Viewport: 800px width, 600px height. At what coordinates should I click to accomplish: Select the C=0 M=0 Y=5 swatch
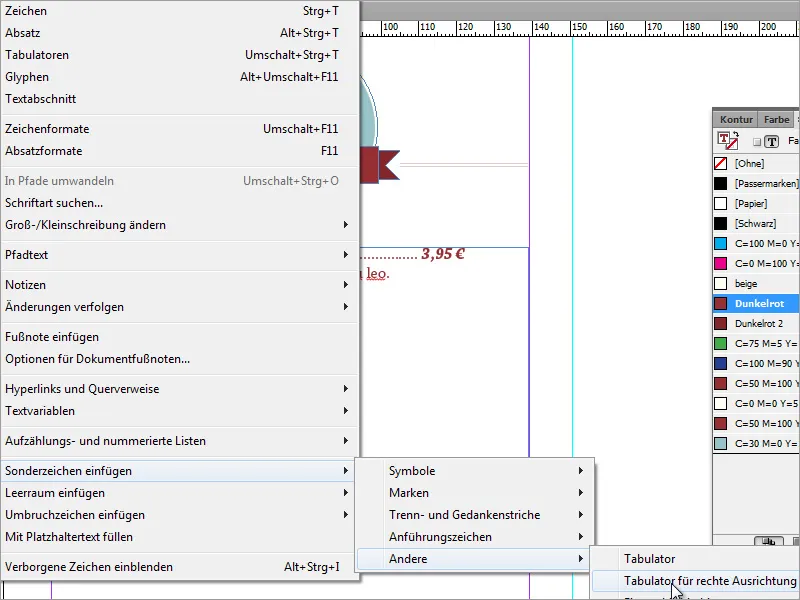(756, 404)
